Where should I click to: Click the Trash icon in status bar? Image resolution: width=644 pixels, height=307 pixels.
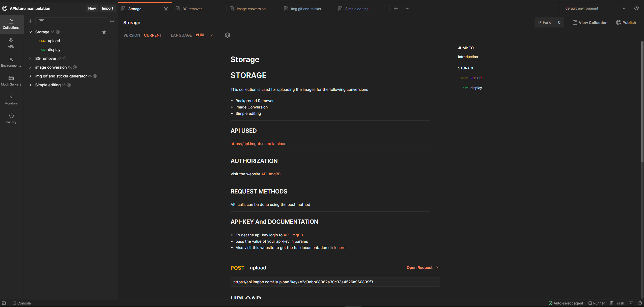tap(617, 303)
